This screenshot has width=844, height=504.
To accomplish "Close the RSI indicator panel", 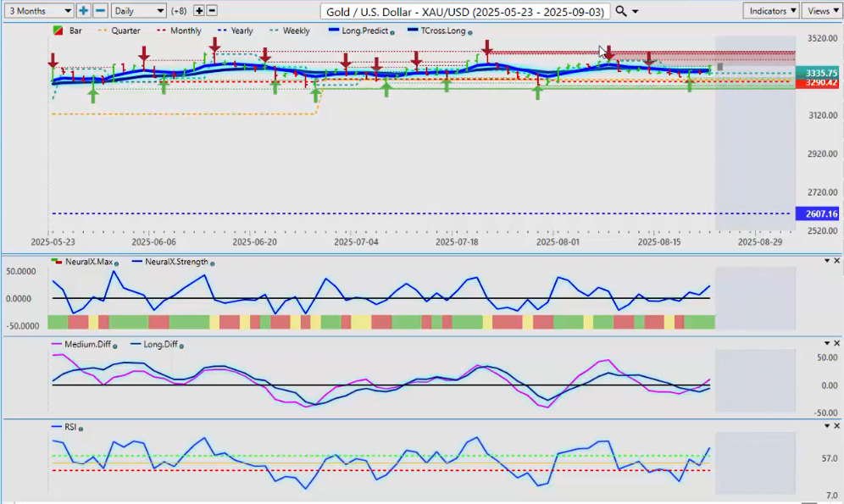I will click(837, 425).
